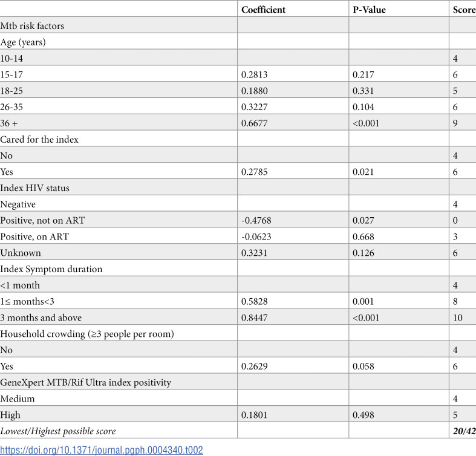Click the 0.498 P-value in High row
Viewport: 476px width, 456px height.
point(364,415)
